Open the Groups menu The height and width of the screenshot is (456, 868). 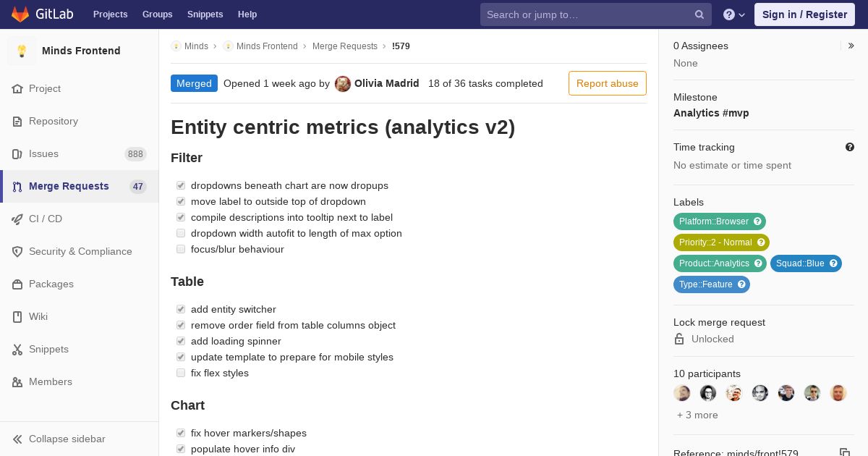157,14
